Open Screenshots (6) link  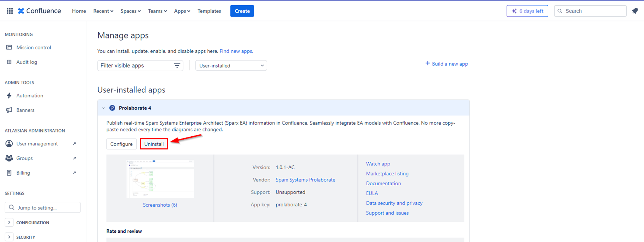pos(160,205)
